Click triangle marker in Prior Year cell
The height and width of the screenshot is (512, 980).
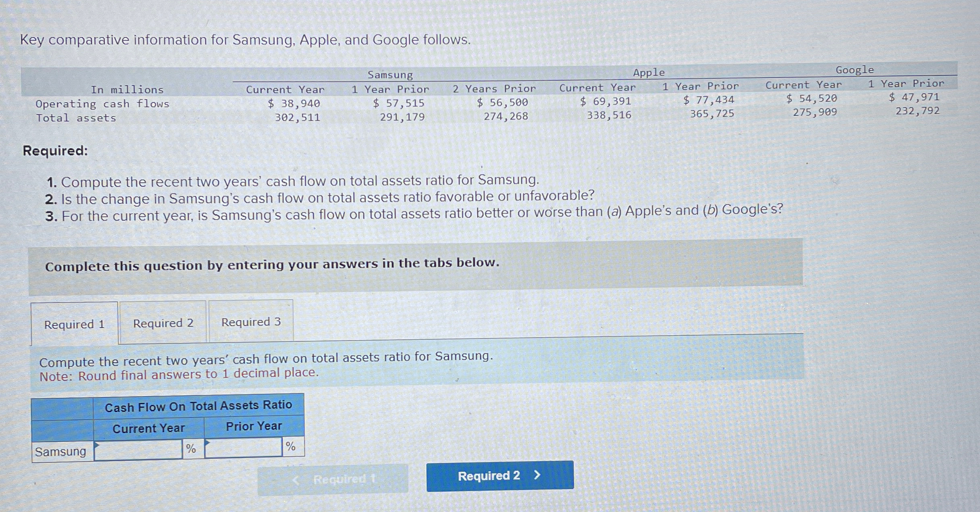pyautogui.click(x=208, y=443)
